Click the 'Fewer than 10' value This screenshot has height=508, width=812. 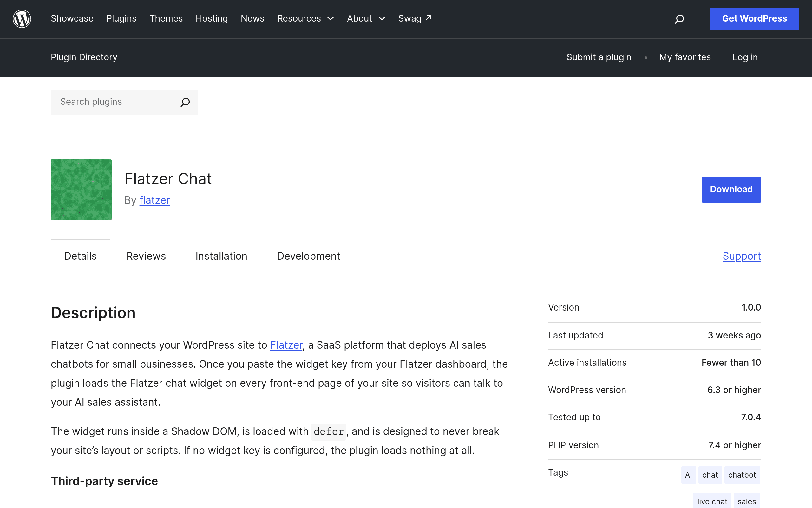click(731, 363)
